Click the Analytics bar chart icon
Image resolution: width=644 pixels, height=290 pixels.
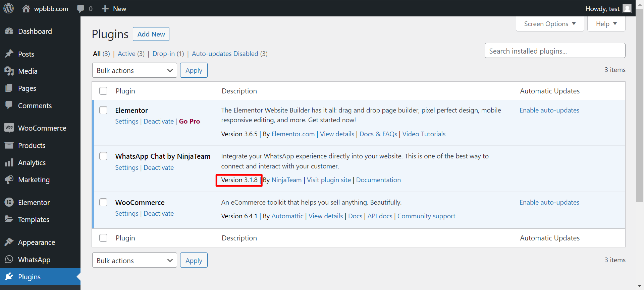[x=9, y=162]
